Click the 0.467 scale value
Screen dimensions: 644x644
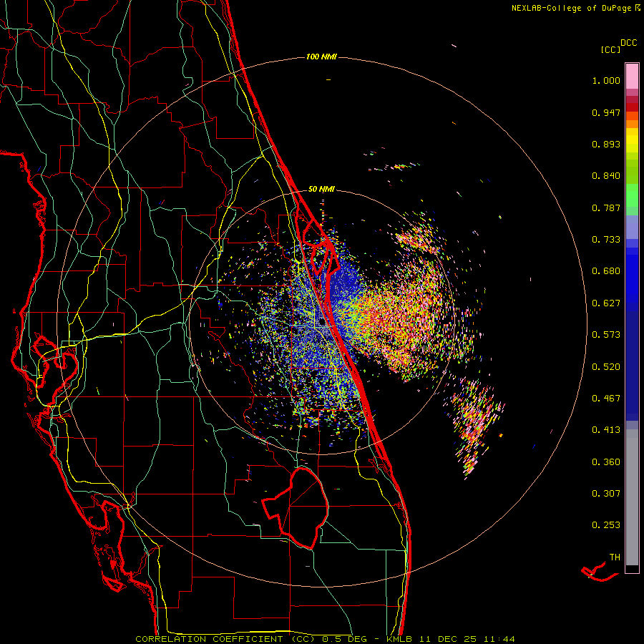pos(606,399)
